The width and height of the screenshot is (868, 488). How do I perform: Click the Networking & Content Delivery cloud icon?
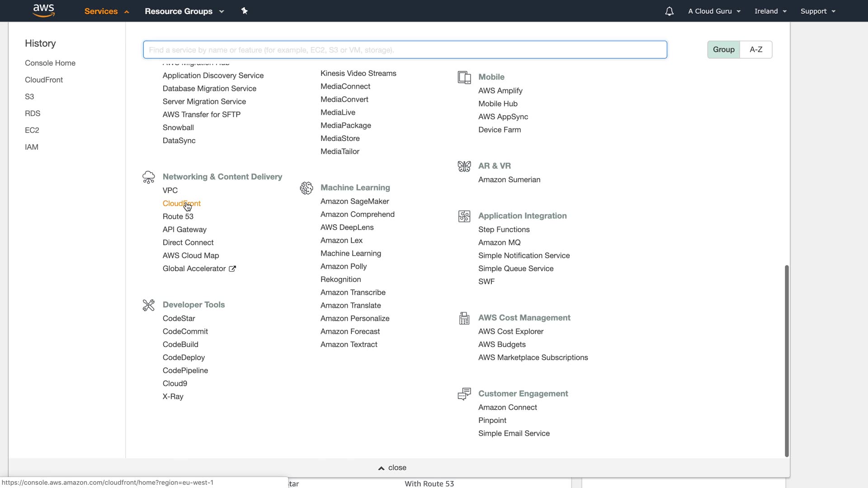click(148, 177)
